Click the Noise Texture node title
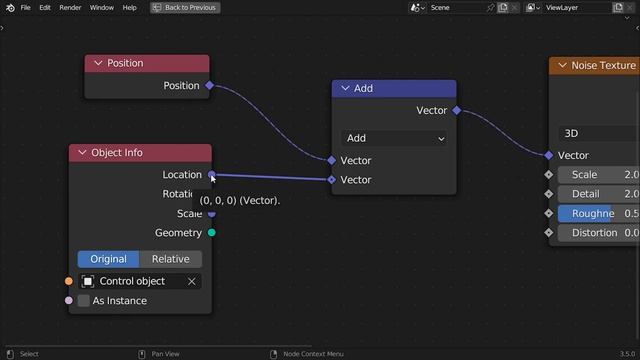 pyautogui.click(x=603, y=66)
